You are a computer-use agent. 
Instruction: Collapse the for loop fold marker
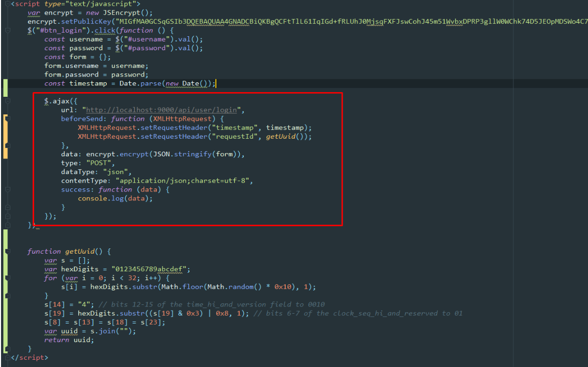point(7,278)
